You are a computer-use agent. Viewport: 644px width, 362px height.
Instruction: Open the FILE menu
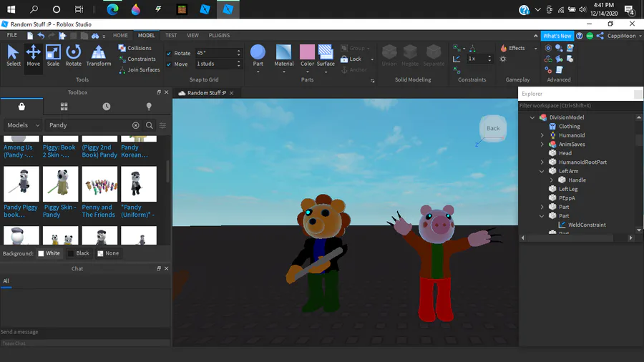[x=12, y=35]
